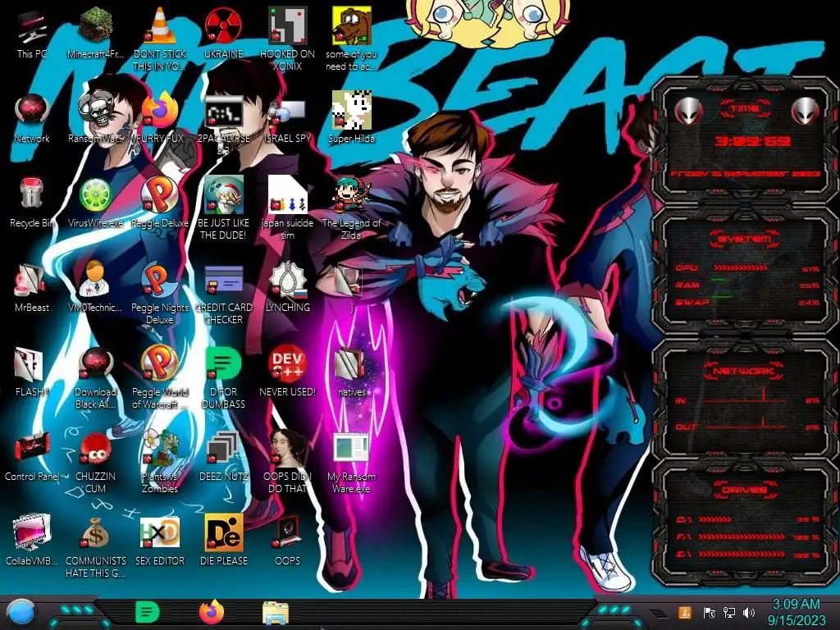Click the Start orb button
Screen dimensions: 840x630
pos(21,612)
